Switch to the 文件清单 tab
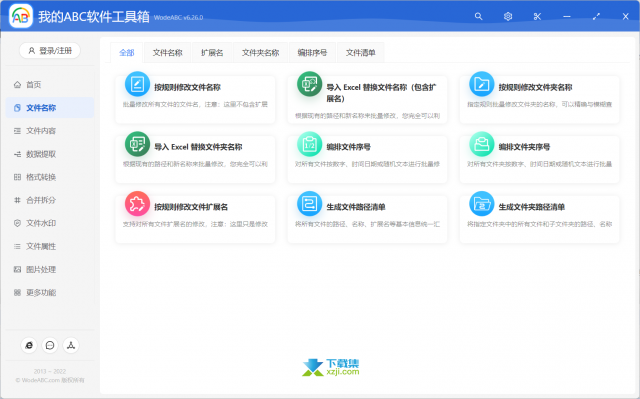The image size is (640, 399). click(361, 53)
